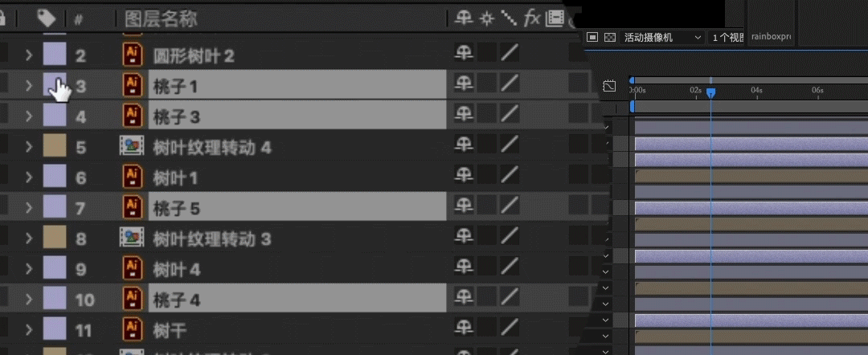868x355 pixels.
Task: Click the fx effects column header icon
Action: point(531,18)
